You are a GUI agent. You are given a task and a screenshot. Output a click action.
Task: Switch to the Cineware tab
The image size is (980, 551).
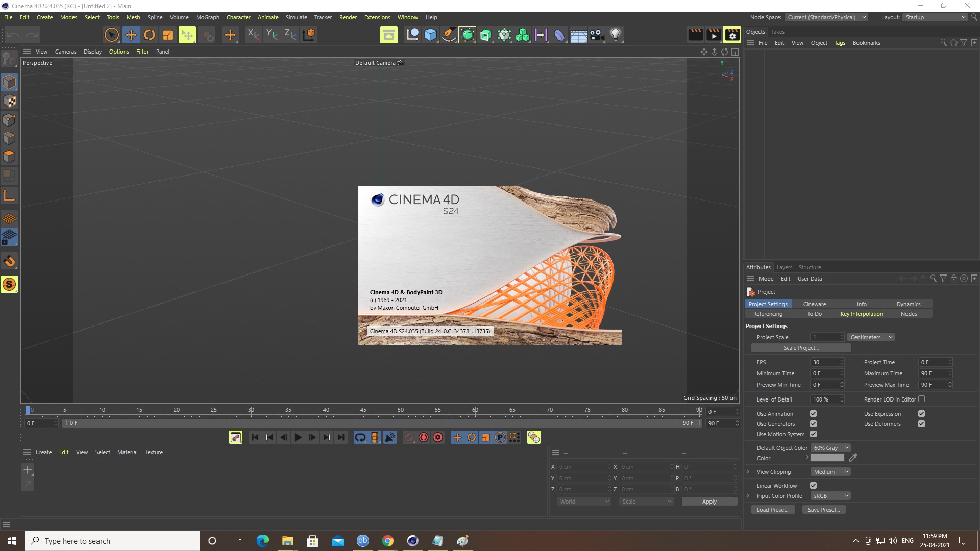point(815,304)
